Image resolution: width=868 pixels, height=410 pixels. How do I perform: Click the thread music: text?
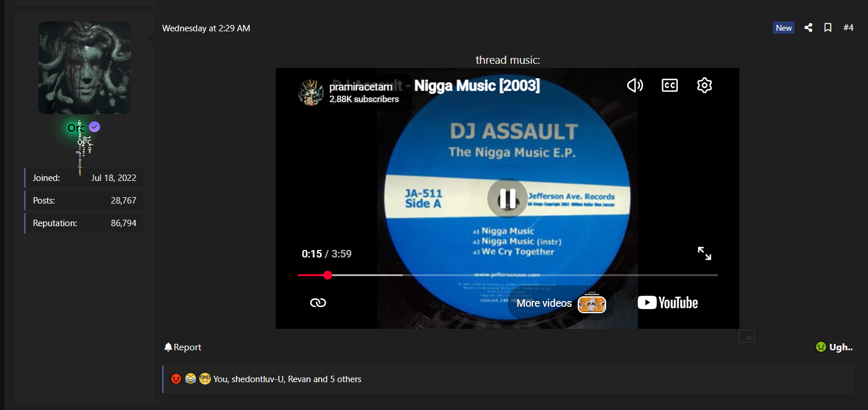(508, 60)
